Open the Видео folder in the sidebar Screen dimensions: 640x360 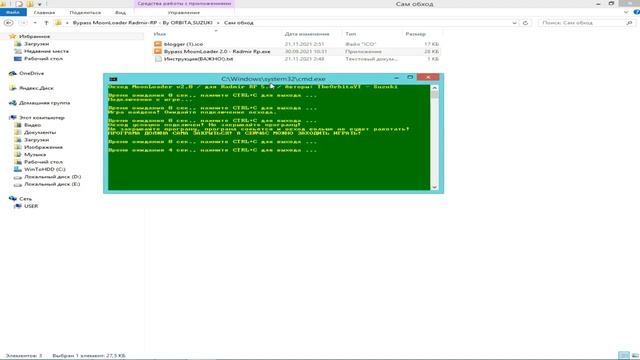[x=32, y=125]
